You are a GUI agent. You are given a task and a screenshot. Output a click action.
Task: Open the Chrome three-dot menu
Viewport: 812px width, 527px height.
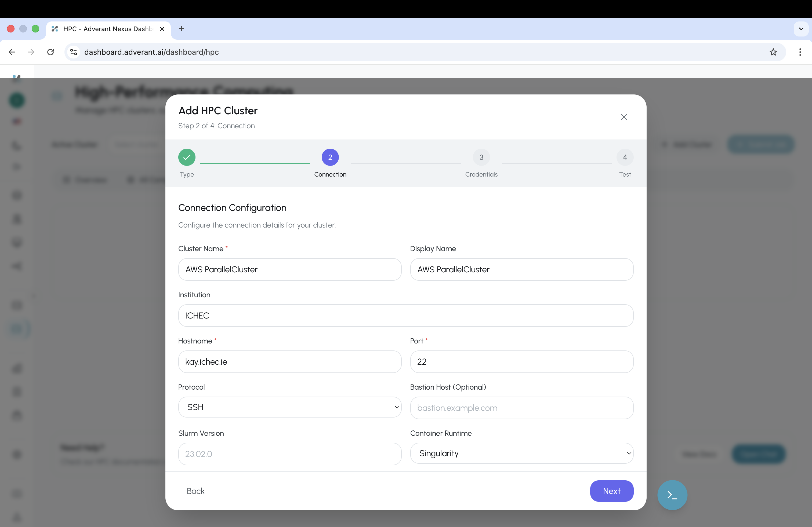(800, 52)
